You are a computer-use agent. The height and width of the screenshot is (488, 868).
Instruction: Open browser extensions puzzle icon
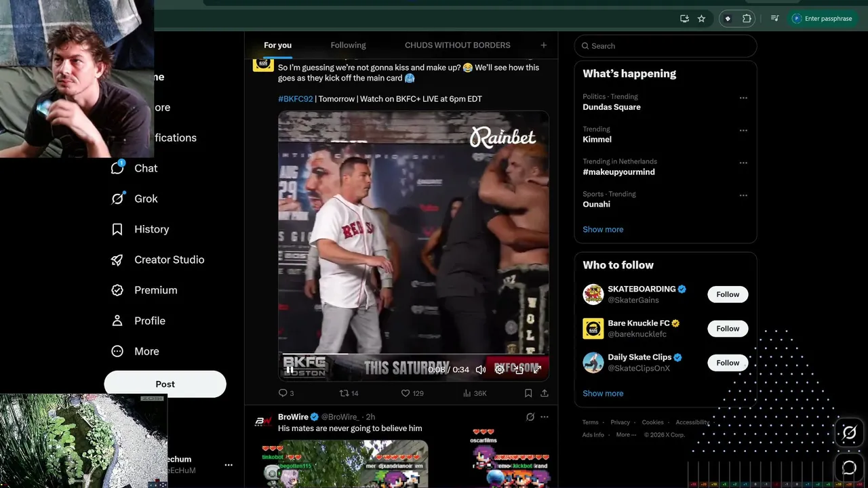[747, 19]
